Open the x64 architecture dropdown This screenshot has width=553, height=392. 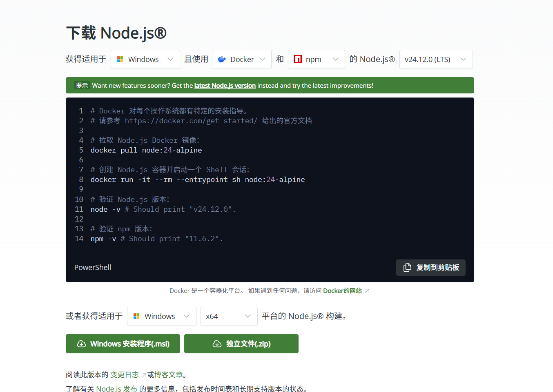pyautogui.click(x=229, y=316)
